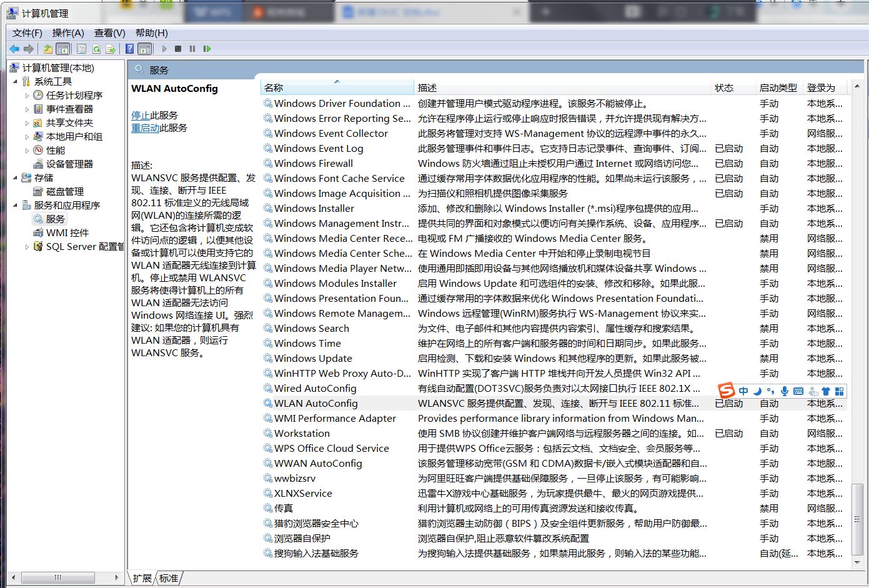
Task: Restart the service with the restart toolbar icon
Action: pyautogui.click(x=207, y=49)
